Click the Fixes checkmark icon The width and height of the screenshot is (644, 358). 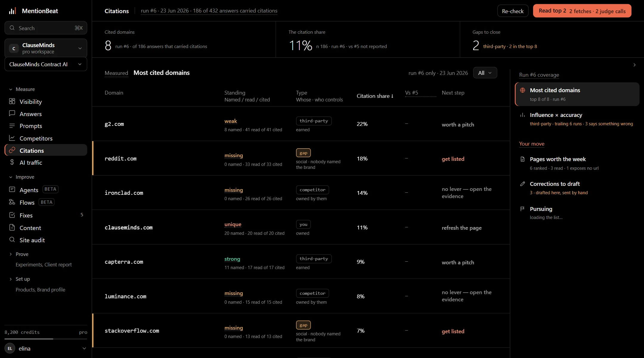point(12,215)
